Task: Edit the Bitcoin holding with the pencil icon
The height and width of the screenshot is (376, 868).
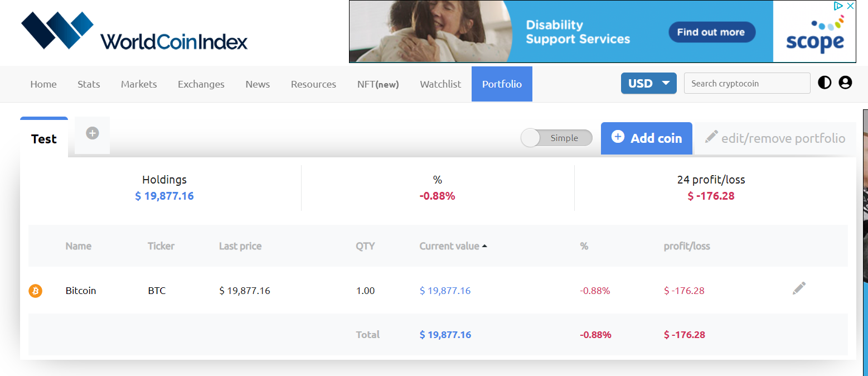Action: click(x=798, y=288)
